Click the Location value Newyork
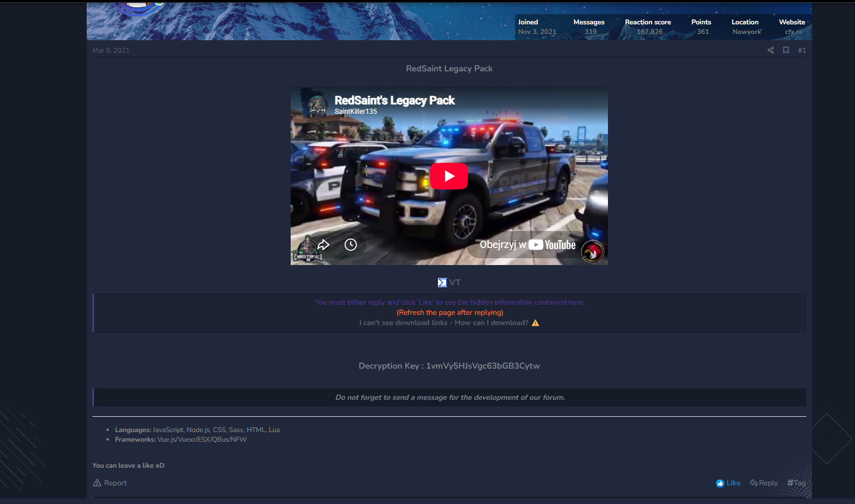Image resolution: width=855 pixels, height=504 pixels. coord(747,32)
